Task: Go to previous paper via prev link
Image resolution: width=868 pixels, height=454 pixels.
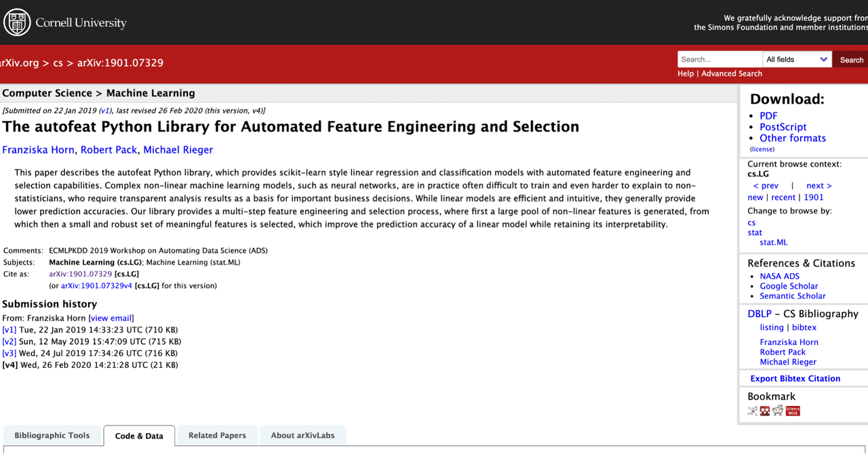Action: tap(766, 186)
